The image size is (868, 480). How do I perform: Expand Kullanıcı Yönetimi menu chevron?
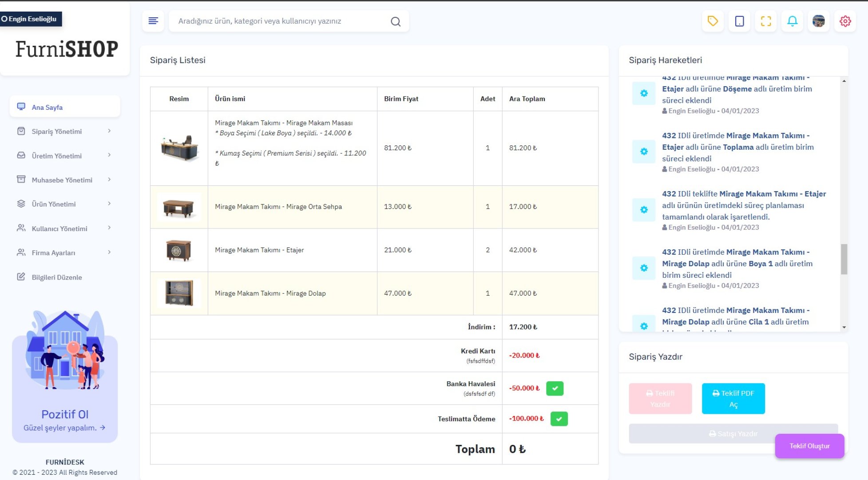[109, 228]
